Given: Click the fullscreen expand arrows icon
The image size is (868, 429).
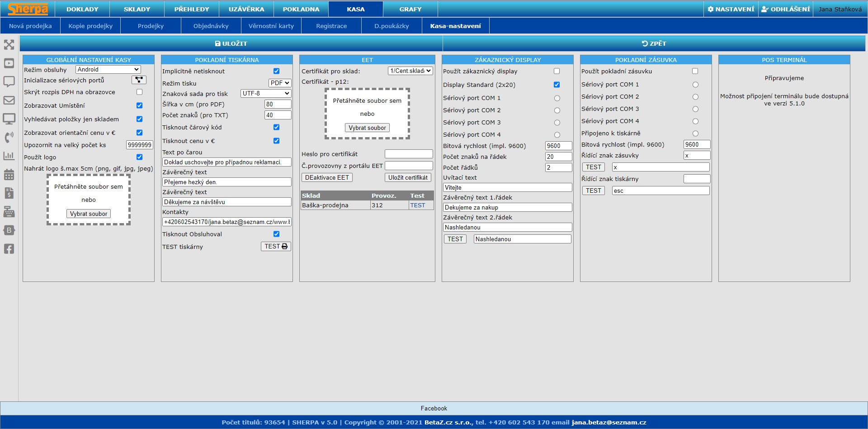Looking at the screenshot, I should (9, 44).
